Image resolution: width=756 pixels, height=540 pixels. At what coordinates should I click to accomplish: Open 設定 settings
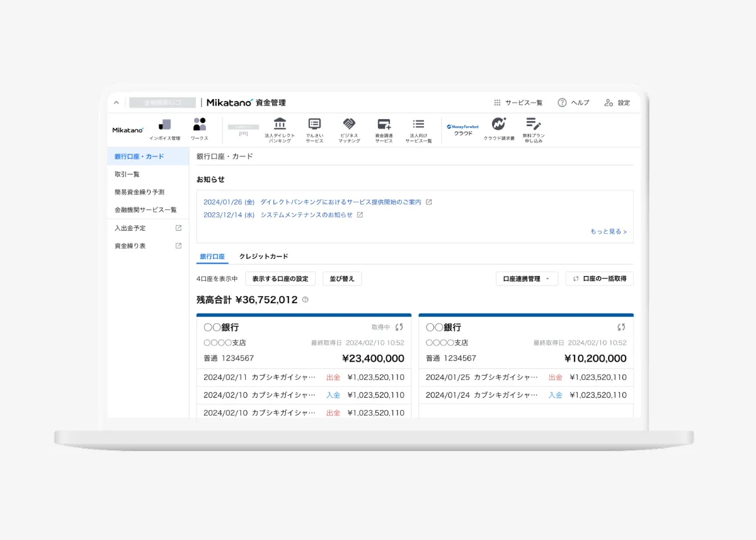[x=617, y=103]
